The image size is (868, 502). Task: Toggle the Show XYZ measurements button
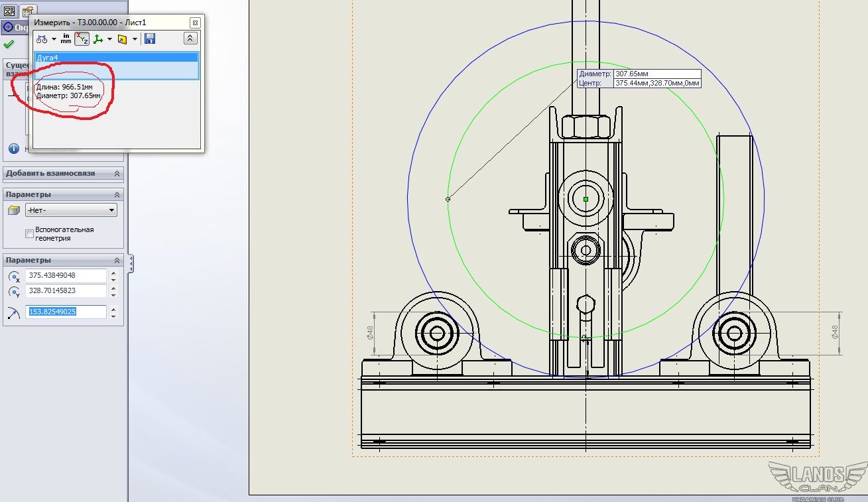point(82,39)
